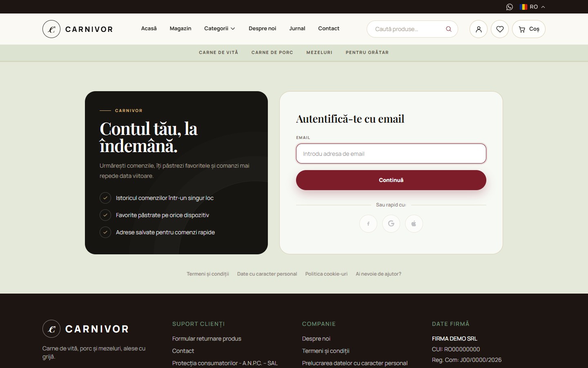Screen dimensions: 588x368
Task: Go to Despre noi page
Action: coord(263,29)
